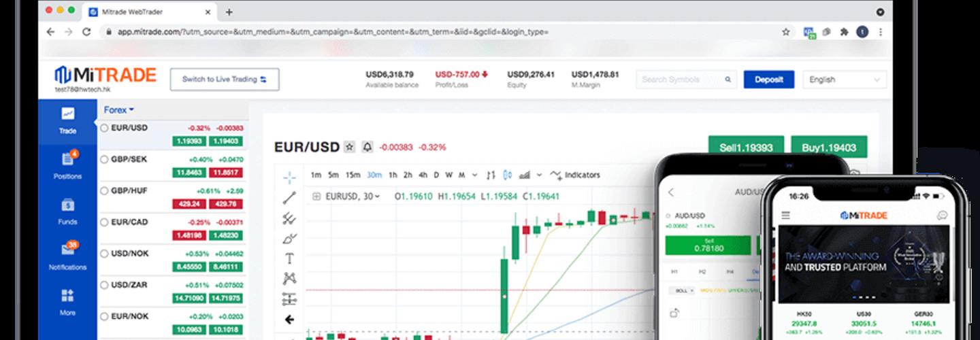The width and height of the screenshot is (980, 340).
Task: Open the BOLL indicator dropdown on phone
Action: [681, 290]
